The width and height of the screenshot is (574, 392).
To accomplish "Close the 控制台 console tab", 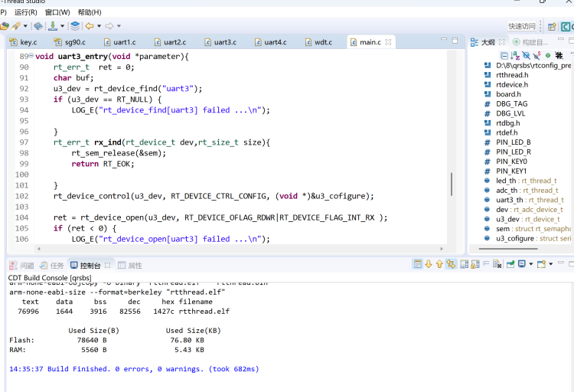I will click(x=107, y=265).
